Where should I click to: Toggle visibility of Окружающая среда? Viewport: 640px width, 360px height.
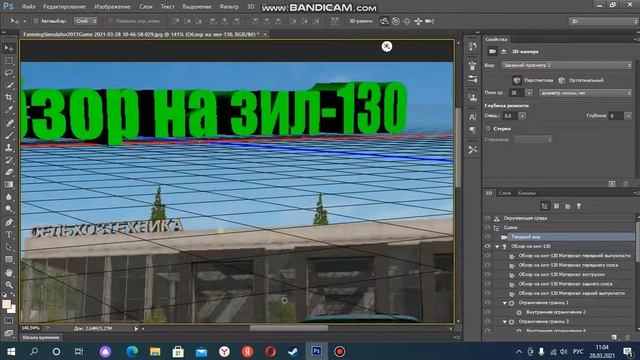(x=487, y=218)
